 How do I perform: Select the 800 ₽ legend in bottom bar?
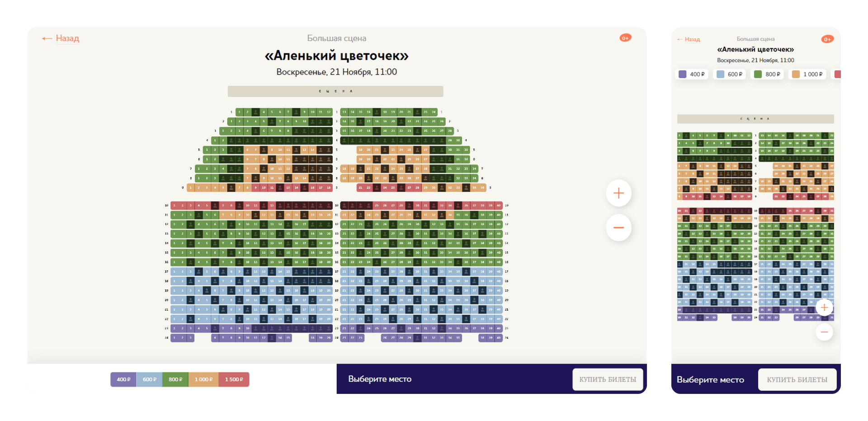(x=175, y=379)
